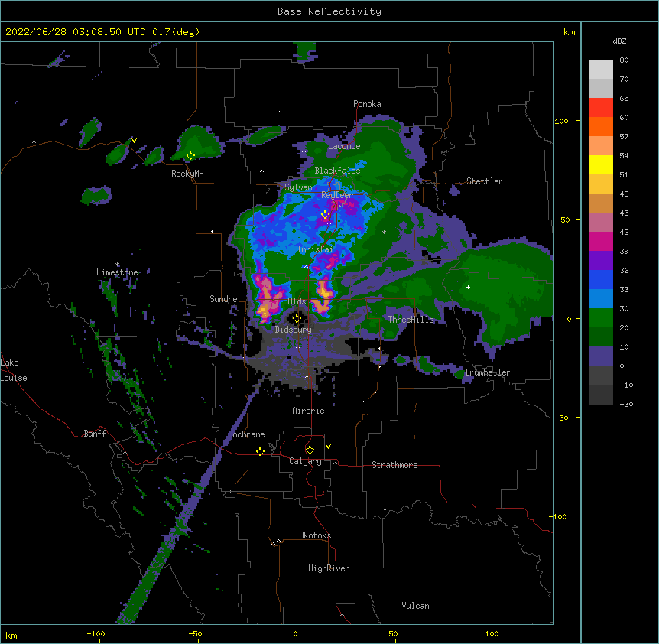This screenshot has width=659, height=644.
Task: Click the yellow v marker northwest of RockyMH
Action: [x=134, y=141]
